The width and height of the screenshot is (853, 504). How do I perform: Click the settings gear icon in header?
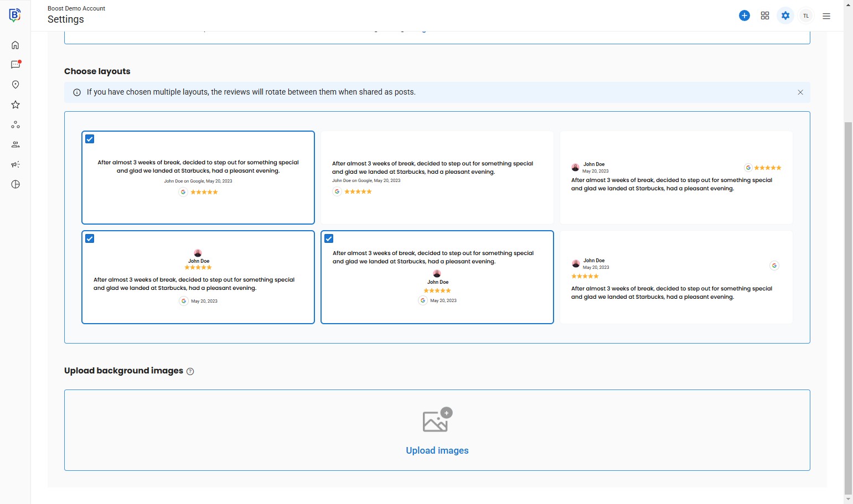pos(785,15)
